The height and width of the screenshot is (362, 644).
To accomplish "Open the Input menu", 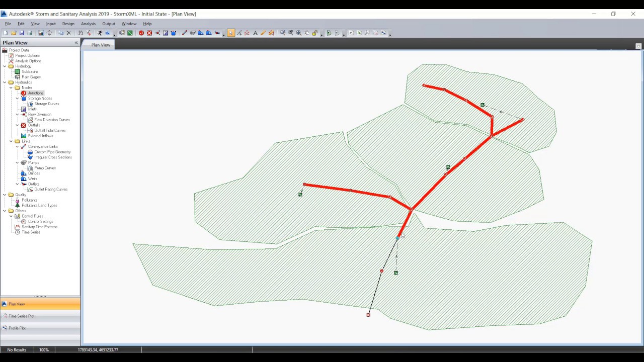I will tap(51, 24).
